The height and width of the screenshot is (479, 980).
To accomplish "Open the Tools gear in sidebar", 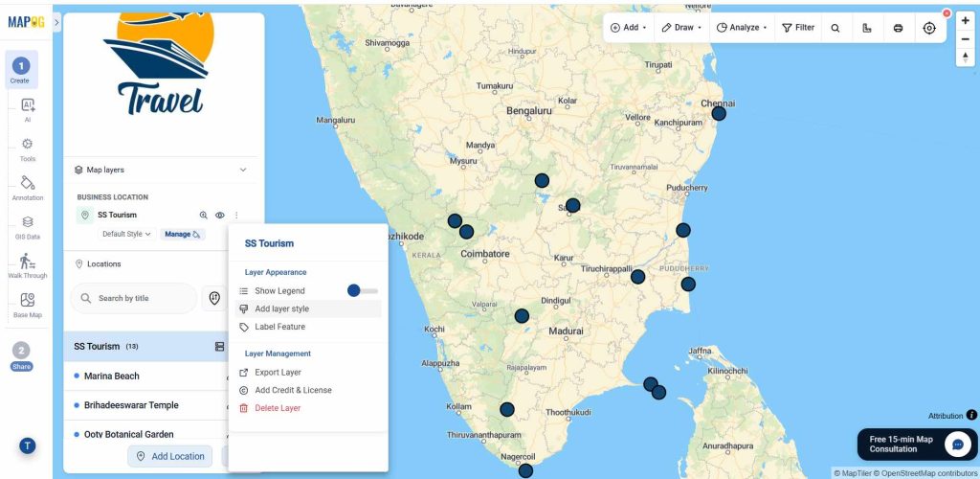I will (x=28, y=148).
